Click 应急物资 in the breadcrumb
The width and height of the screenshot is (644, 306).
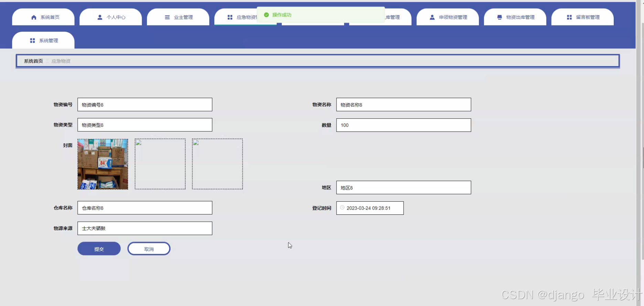coord(61,61)
